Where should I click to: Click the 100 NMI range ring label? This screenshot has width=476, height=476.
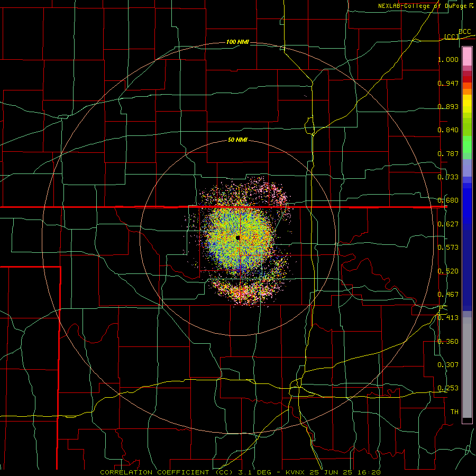click(237, 42)
